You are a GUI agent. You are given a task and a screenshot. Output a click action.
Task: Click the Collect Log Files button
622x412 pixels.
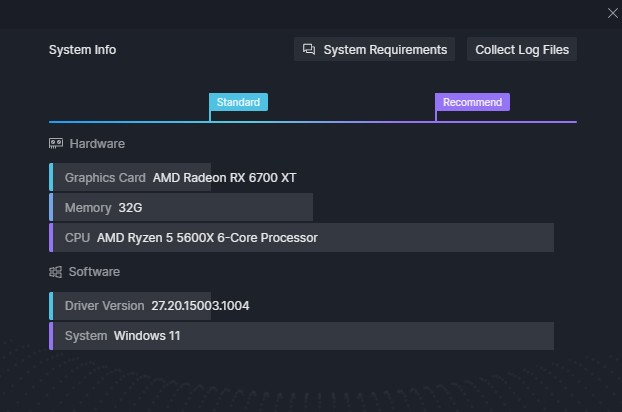[522, 50]
